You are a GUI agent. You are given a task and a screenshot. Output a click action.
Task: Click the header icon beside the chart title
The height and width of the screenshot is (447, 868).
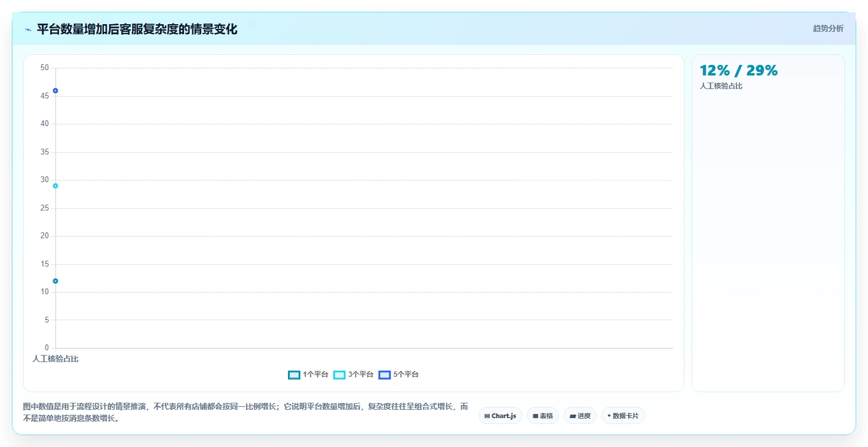coord(28,29)
